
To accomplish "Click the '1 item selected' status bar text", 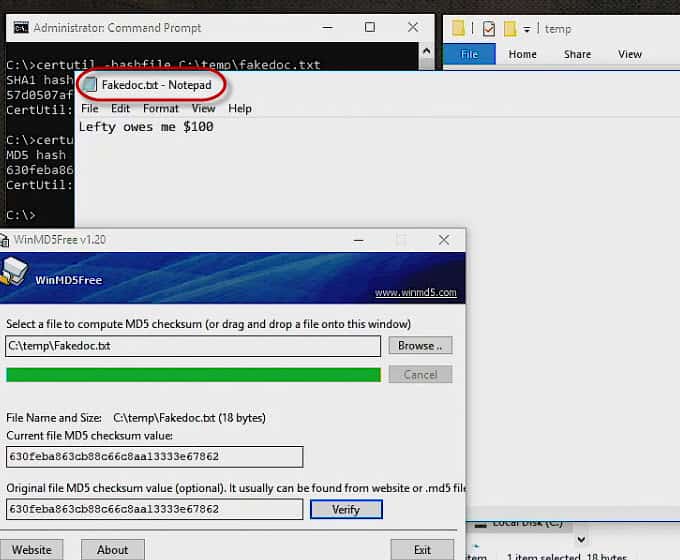I will pyautogui.click(x=545, y=557).
